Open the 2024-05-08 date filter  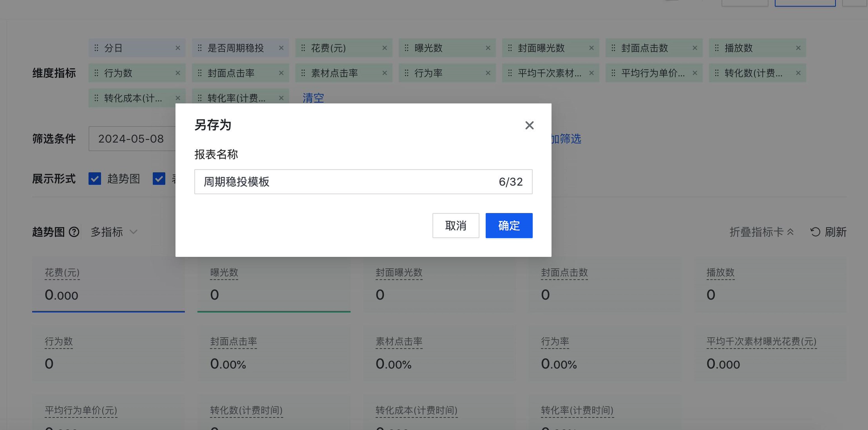tap(132, 138)
